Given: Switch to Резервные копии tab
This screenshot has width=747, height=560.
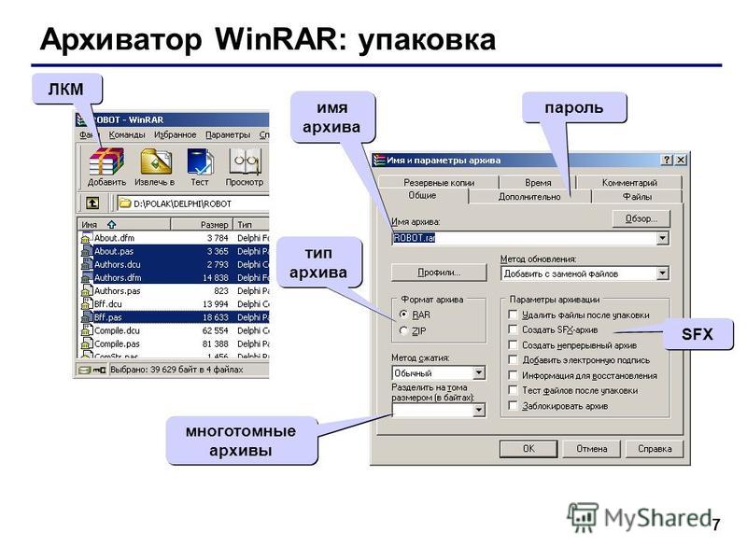Looking at the screenshot, I should coord(439,182).
